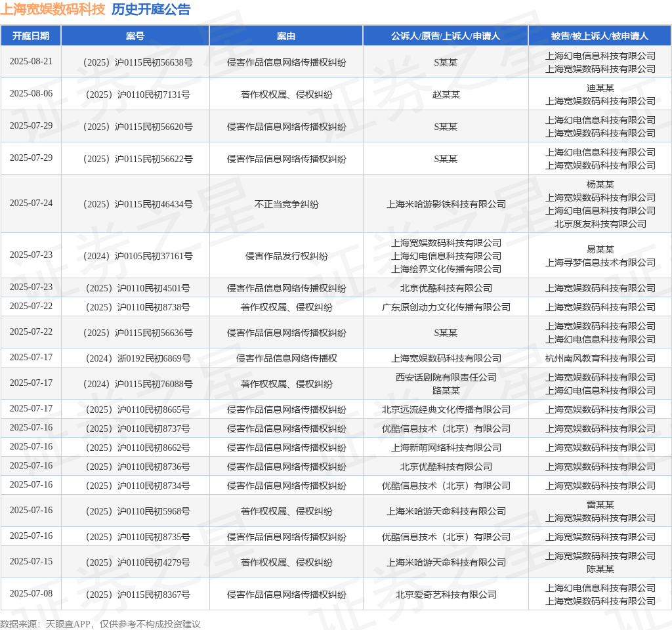Click plaintiff 上海米哈游影铁科技有限公司
The width and height of the screenshot is (672, 630).
pos(446,205)
